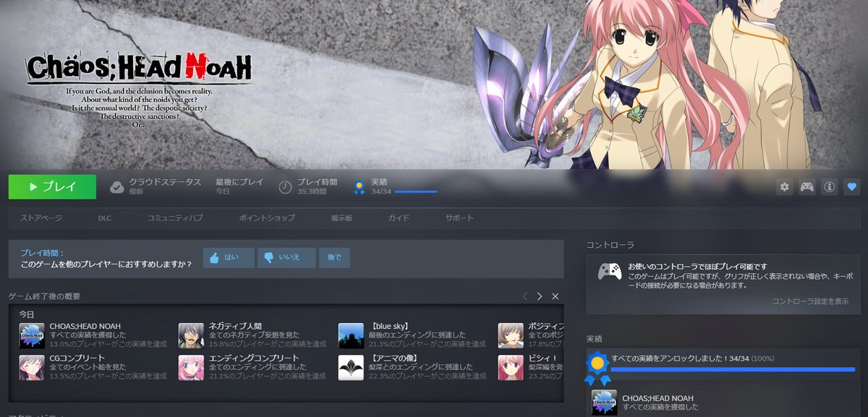Click the play time clock icon
Viewport: 868px width, 417px height.
(286, 187)
